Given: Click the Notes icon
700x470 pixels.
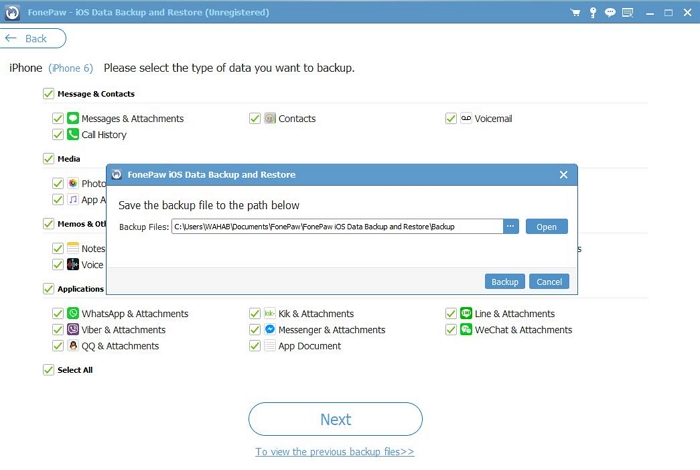Looking at the screenshot, I should point(73,248).
